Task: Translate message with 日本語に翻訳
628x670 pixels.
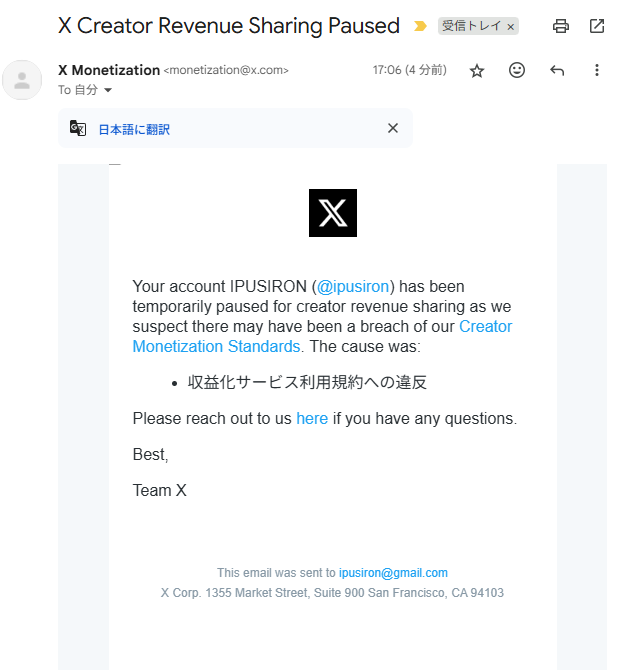Action: tap(134, 129)
